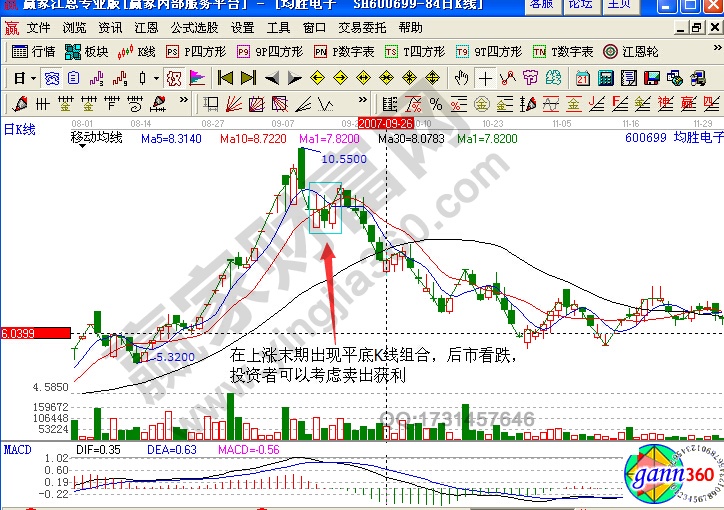Open the calendar 21 icon

[583, 78]
